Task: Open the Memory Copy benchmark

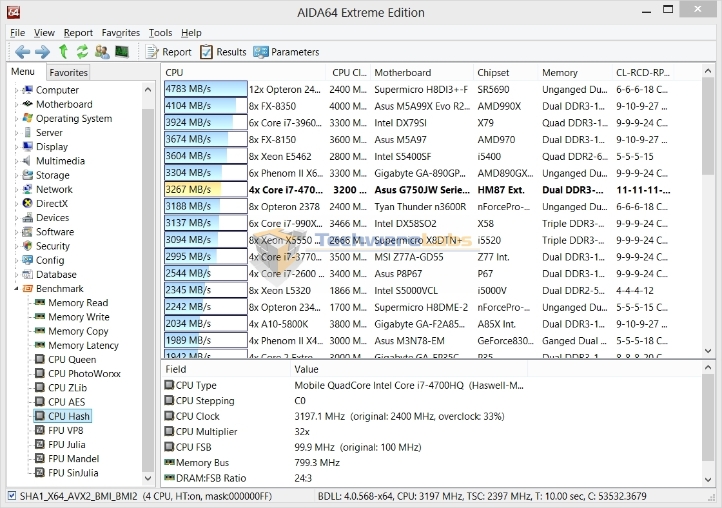Action: (x=78, y=331)
